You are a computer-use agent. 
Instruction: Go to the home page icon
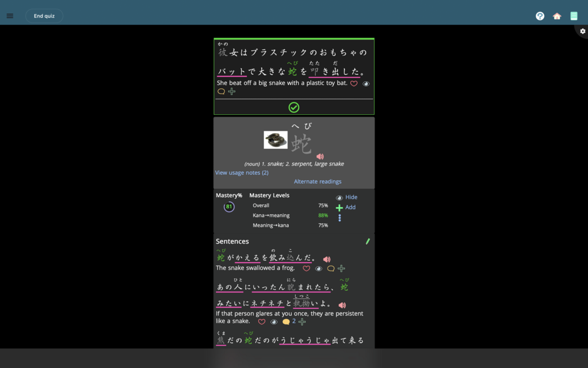pos(557,16)
